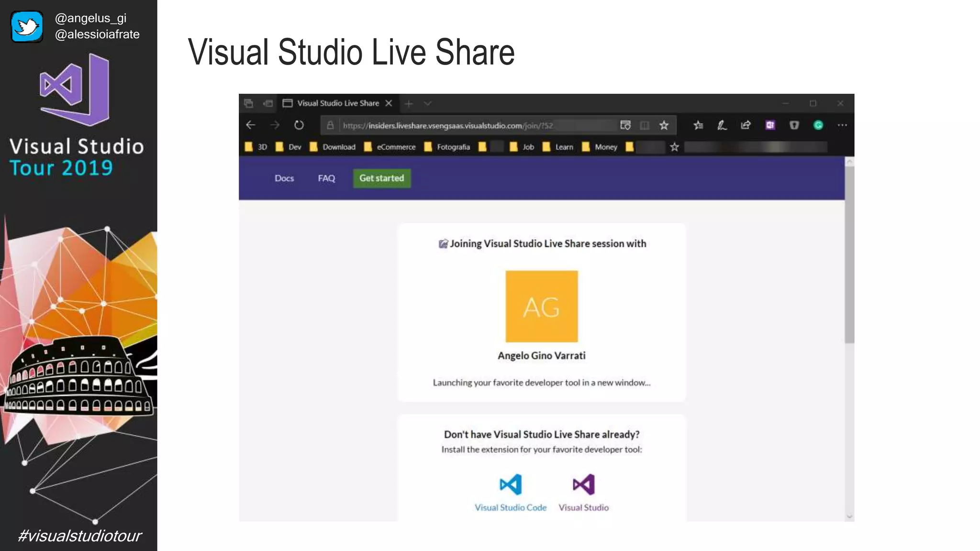The height and width of the screenshot is (551, 980).
Task: Open the 3D favorites folder
Action: (x=256, y=147)
